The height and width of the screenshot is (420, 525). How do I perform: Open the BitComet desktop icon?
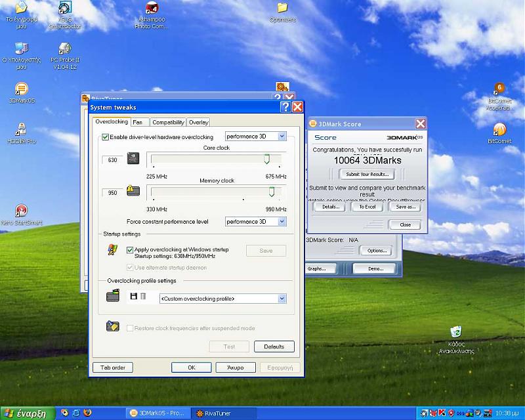pyautogui.click(x=499, y=133)
